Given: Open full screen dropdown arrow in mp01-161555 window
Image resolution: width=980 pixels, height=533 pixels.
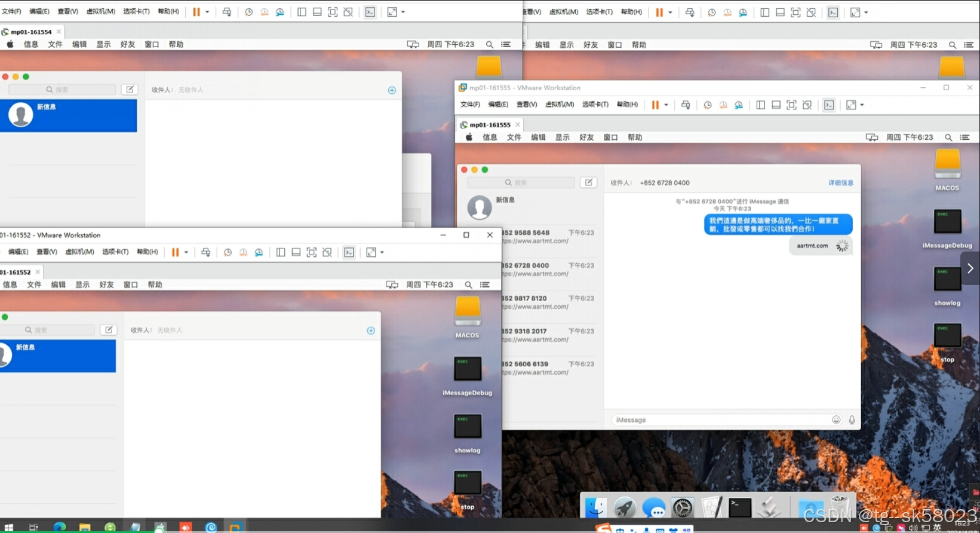Looking at the screenshot, I should (862, 105).
